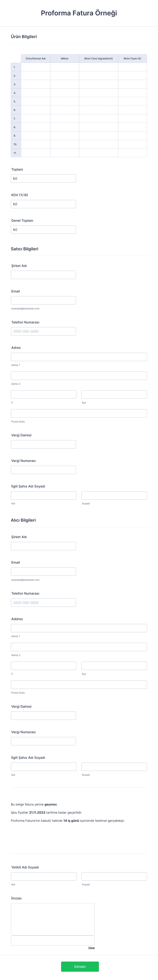Click the Şirket Adı field under Satıcı Bilgileri
The height and width of the screenshot is (980, 158).
(43, 274)
